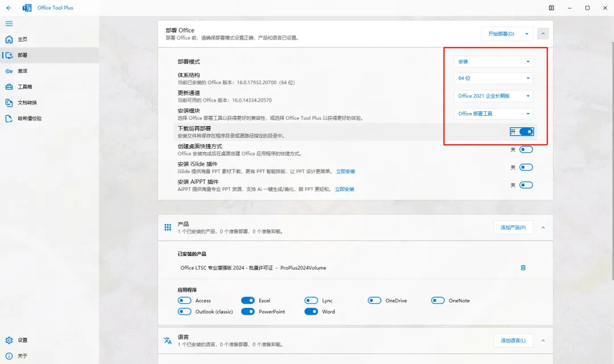Collapse the 产品 section
The image size is (614, 364).
[x=543, y=228]
